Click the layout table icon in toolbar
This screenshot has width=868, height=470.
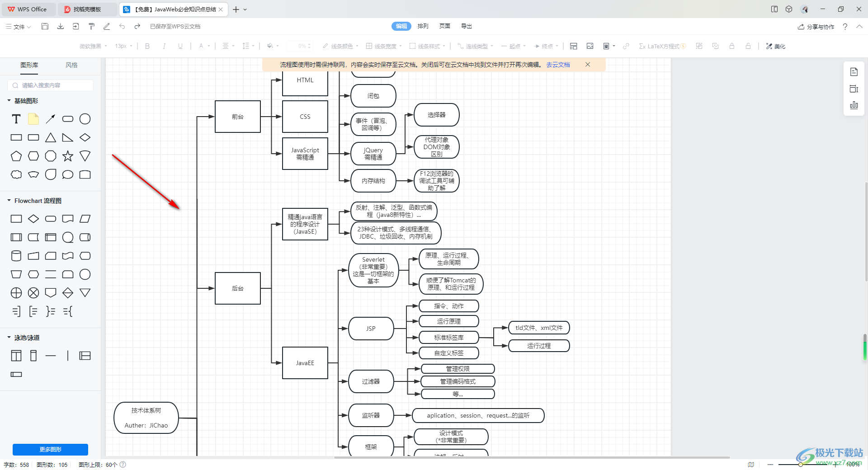574,46
